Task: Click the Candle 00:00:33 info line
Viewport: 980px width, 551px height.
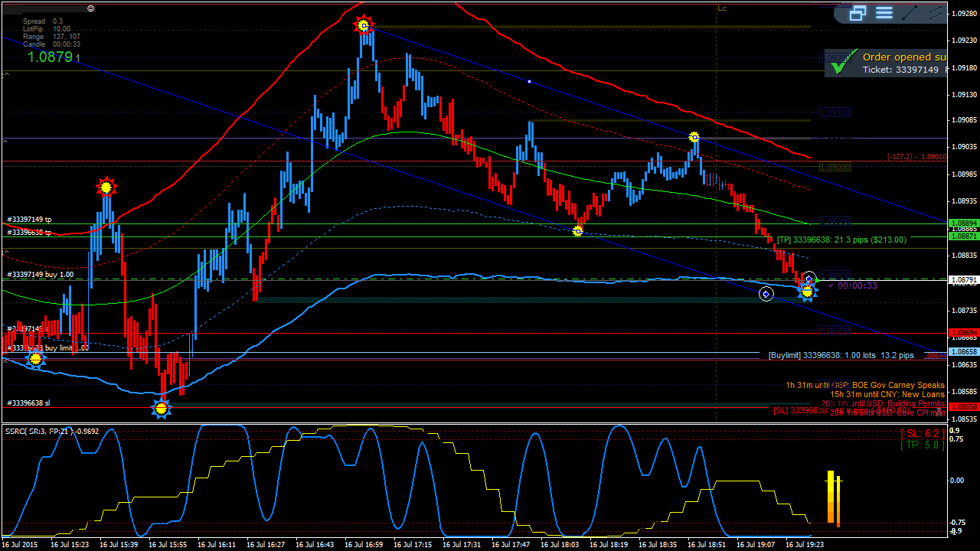Action: (51, 44)
